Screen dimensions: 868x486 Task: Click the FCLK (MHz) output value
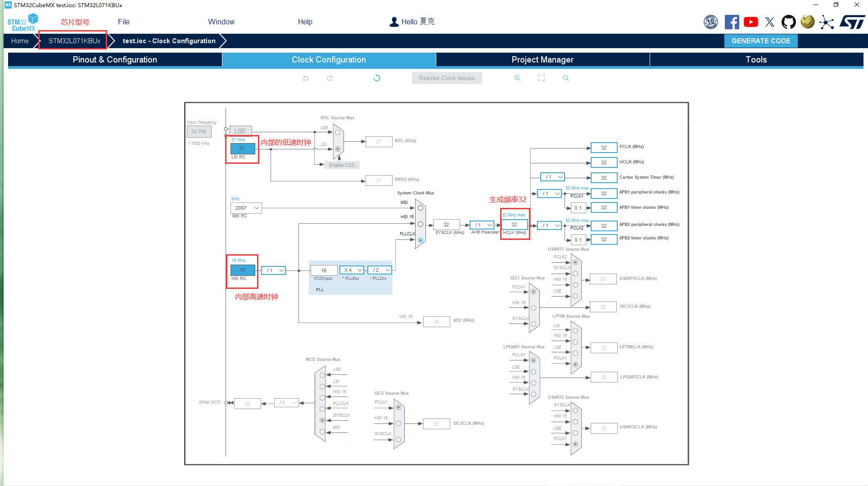(604, 148)
